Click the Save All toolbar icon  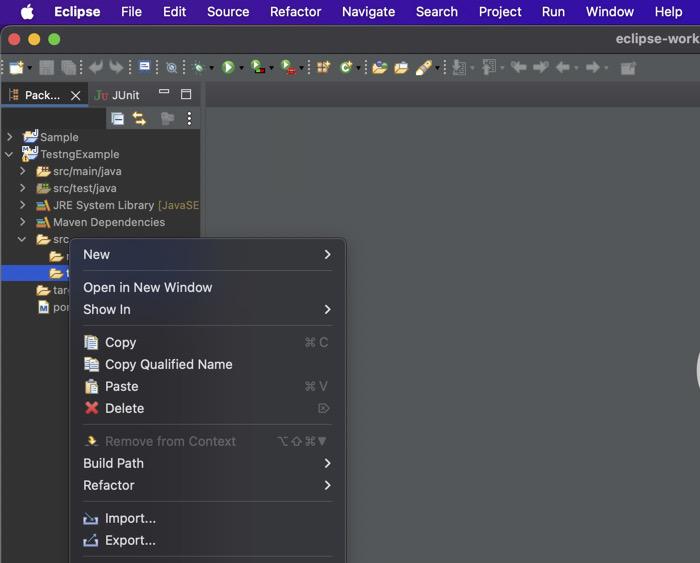point(68,67)
